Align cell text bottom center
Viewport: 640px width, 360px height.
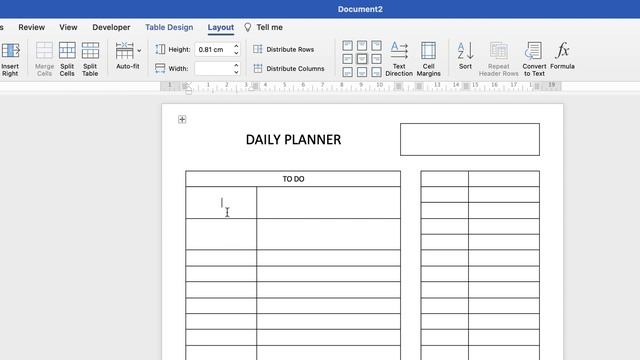[362, 72]
